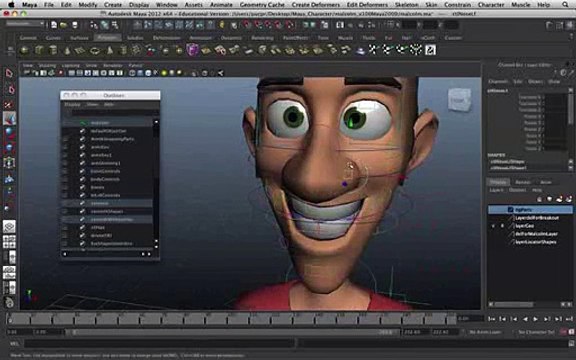This screenshot has width=576, height=360.
Task: Click the black-and-white paint shelf icon
Action: (x=430, y=50)
